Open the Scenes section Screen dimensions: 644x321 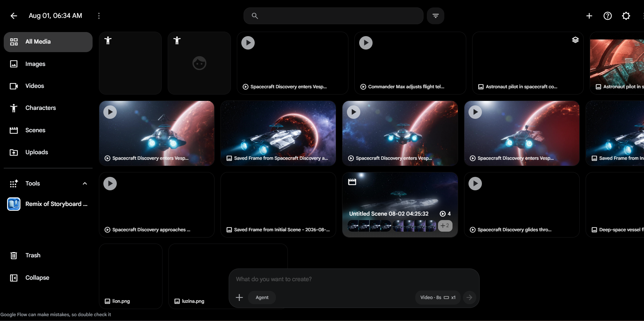(x=48, y=130)
